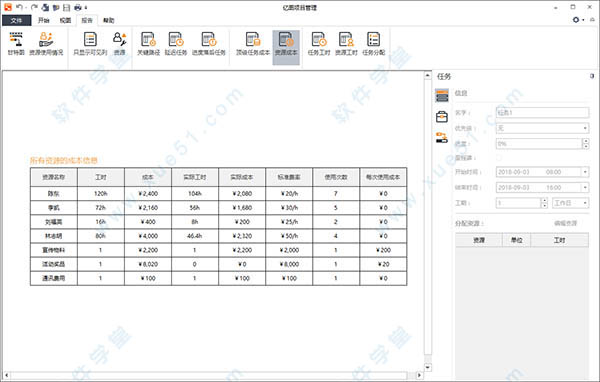
Task: Expand the start time (开始时间) date dropdown
Action: coord(585,172)
